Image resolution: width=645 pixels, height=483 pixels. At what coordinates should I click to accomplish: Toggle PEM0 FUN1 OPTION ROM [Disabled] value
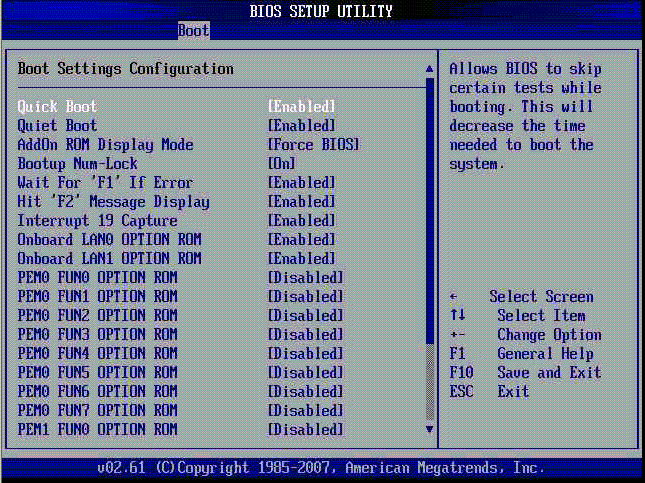(x=306, y=297)
